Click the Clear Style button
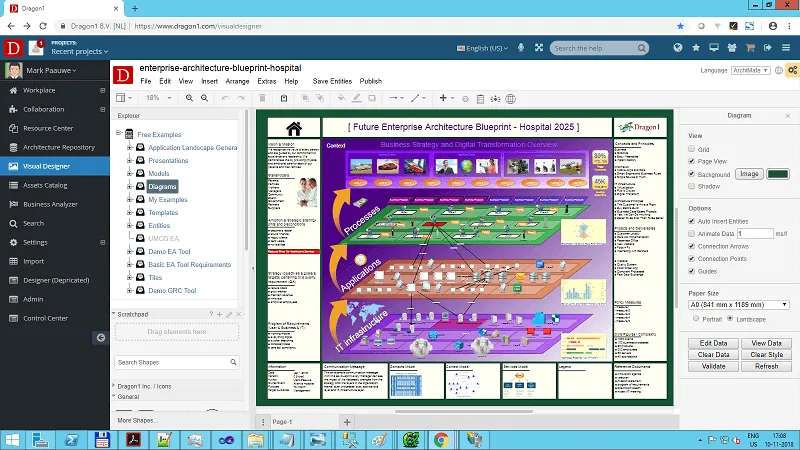800x450 pixels. (x=766, y=355)
